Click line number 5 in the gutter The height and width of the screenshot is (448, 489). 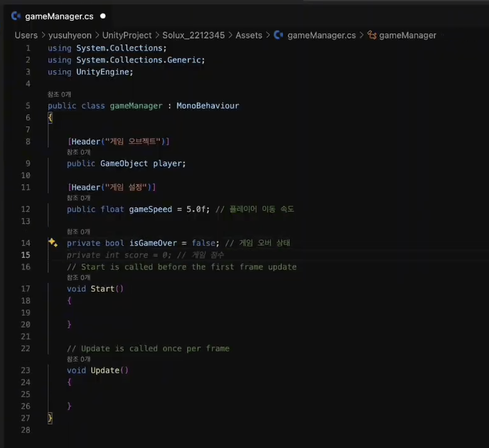point(28,105)
